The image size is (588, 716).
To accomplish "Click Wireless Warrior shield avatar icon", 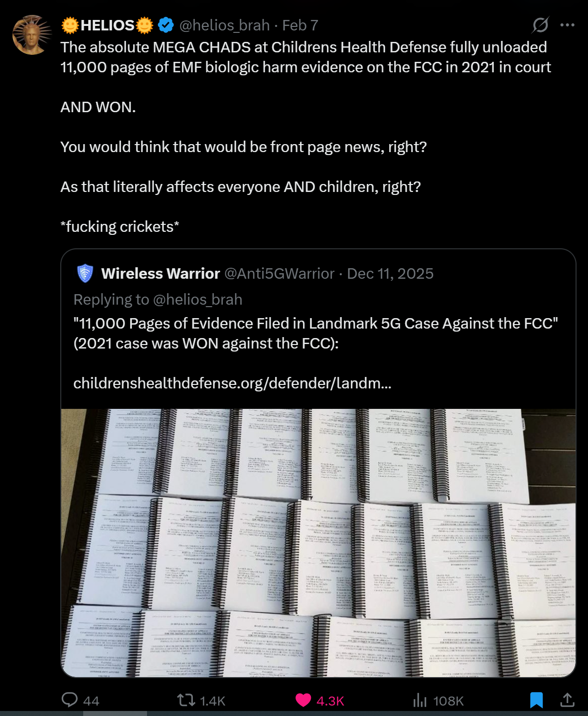I will (x=85, y=273).
